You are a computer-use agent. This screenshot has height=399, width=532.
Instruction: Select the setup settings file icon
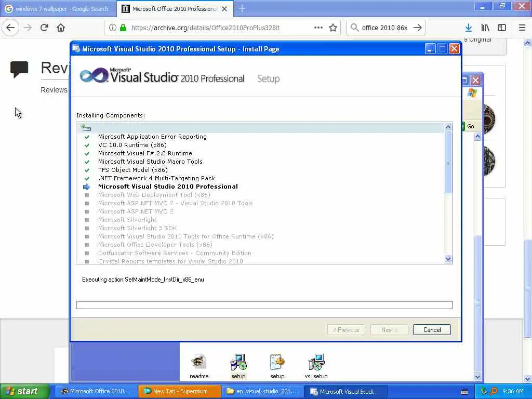(x=277, y=362)
